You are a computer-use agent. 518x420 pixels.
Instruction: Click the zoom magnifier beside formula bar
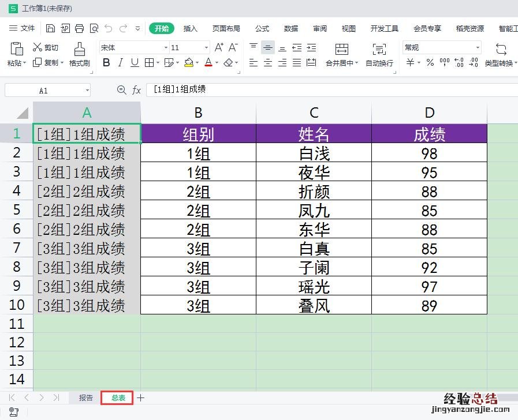click(121, 90)
